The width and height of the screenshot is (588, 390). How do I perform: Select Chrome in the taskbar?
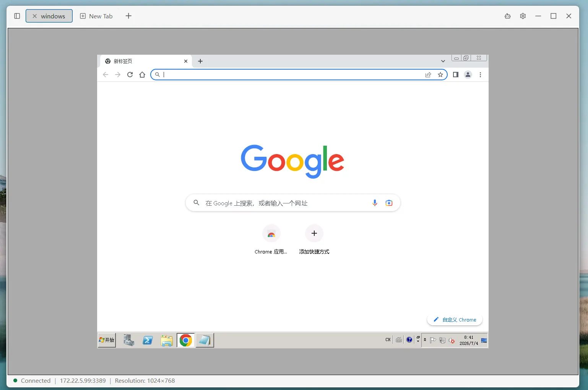[x=185, y=340]
